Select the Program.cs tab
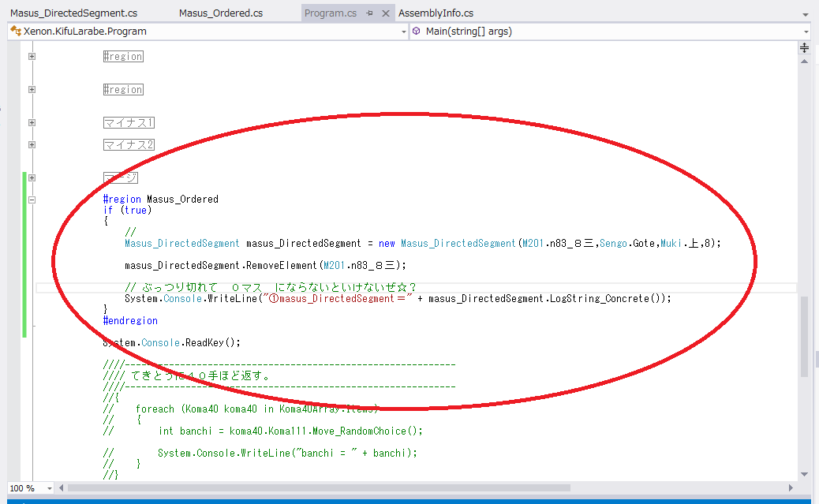 [330, 13]
